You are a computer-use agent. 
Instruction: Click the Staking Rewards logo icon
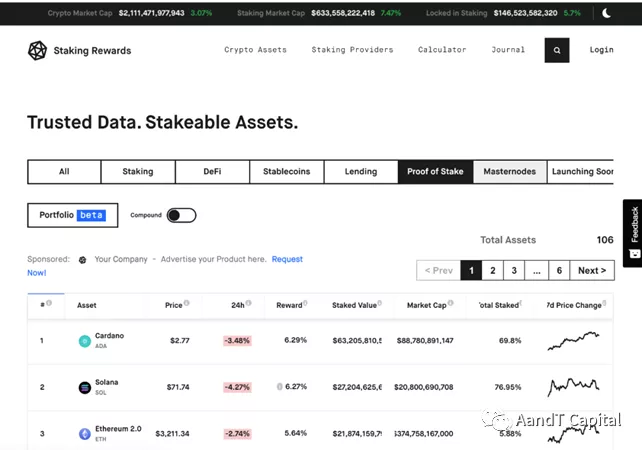tap(37, 50)
